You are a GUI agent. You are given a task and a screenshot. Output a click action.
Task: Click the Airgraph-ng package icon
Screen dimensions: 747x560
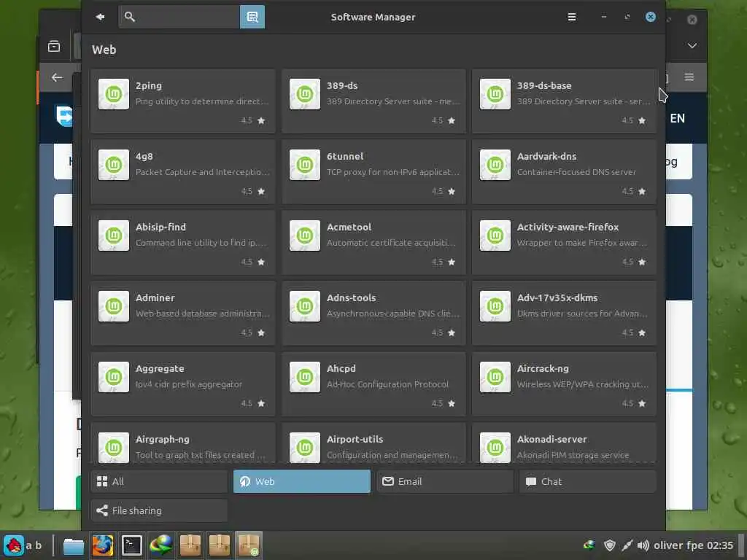coord(114,447)
